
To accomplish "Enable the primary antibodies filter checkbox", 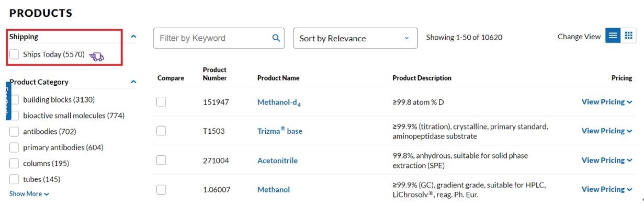I will 14,147.
